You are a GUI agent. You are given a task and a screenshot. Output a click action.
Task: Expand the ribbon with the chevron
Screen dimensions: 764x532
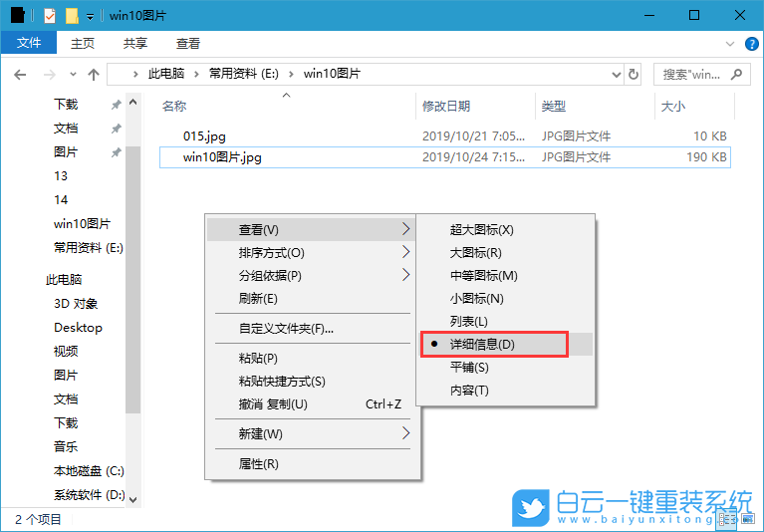(x=730, y=44)
